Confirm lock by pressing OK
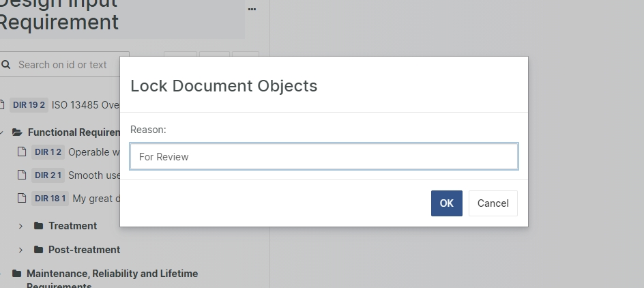 pyautogui.click(x=446, y=203)
